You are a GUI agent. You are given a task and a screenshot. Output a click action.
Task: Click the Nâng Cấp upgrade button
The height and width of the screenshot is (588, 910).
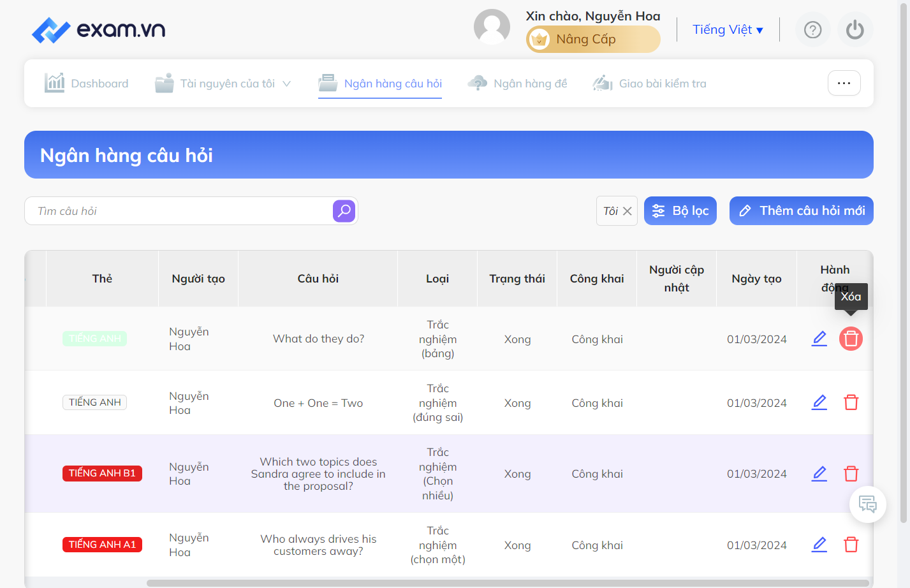coord(593,40)
